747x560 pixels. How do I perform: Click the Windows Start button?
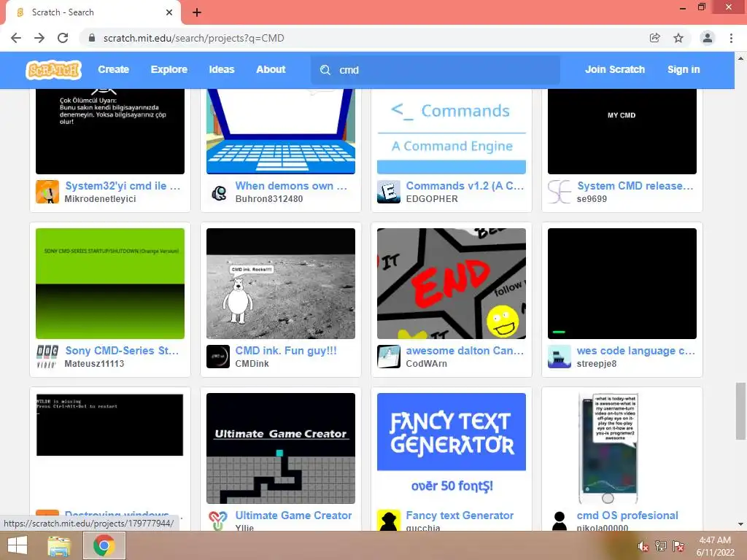(18, 545)
